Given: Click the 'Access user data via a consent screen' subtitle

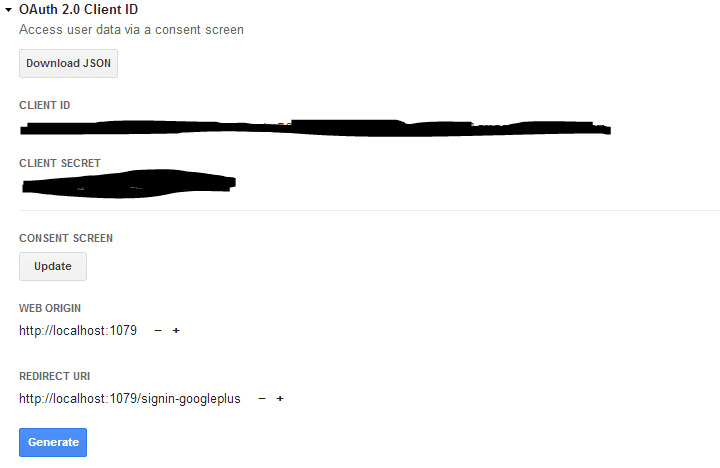Looking at the screenshot, I should pos(131,30).
